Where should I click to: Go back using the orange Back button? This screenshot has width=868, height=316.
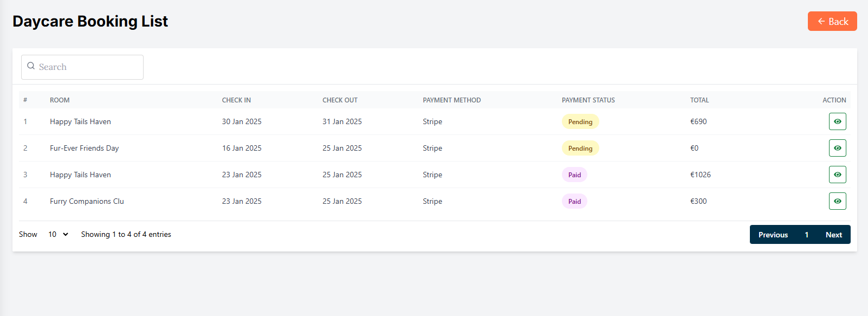pos(832,21)
